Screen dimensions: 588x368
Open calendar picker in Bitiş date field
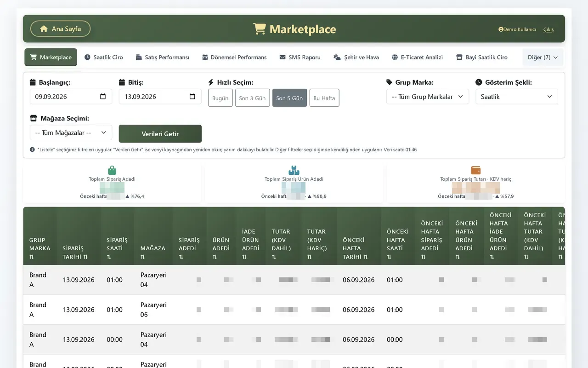[192, 97]
